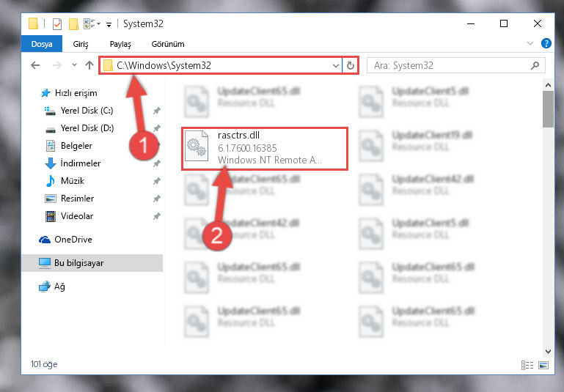Click the new folder quick access icon
Viewport: 564px width, 392px height.
tap(73, 24)
